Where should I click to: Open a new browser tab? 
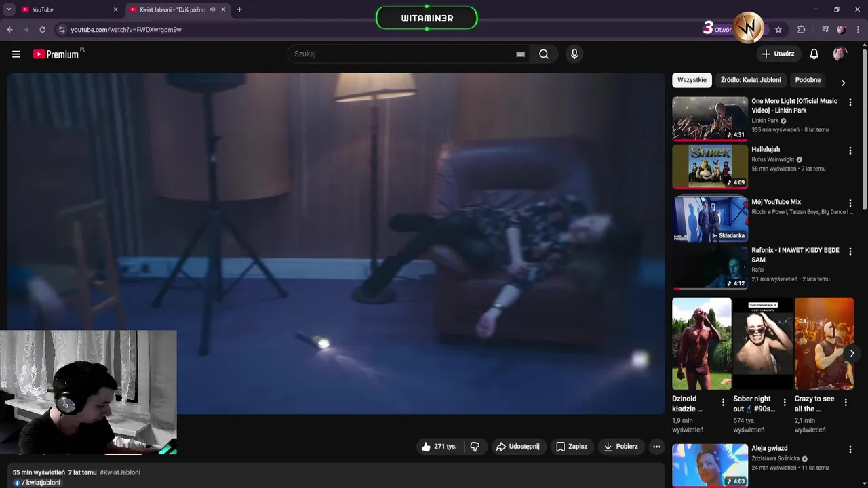point(239,9)
